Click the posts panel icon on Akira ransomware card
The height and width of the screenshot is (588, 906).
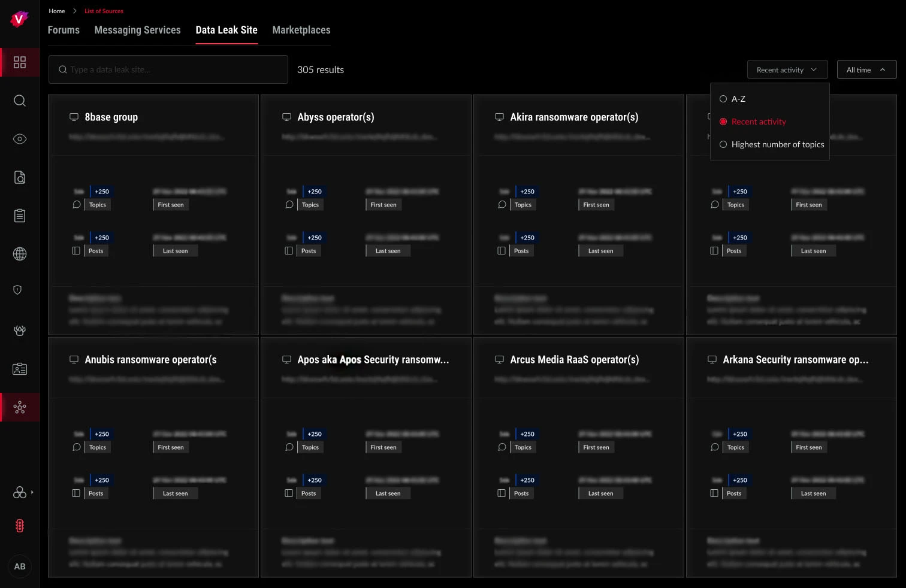coord(502,251)
